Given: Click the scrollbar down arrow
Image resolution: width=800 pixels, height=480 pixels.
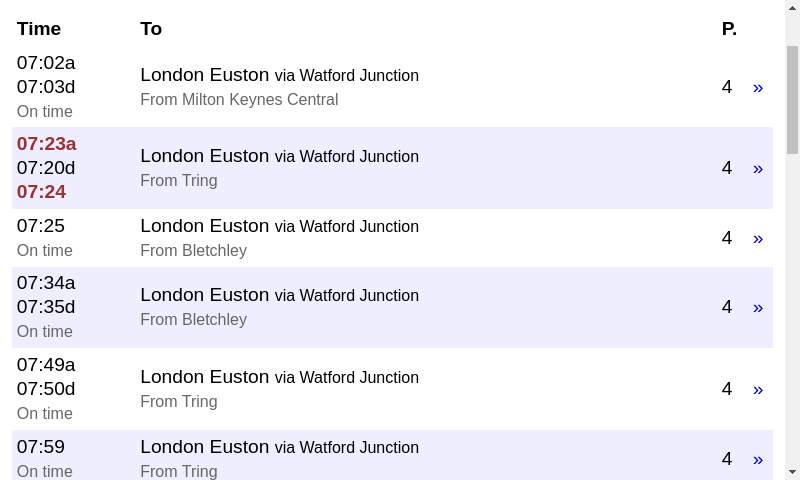Looking at the screenshot, I should [792, 472].
